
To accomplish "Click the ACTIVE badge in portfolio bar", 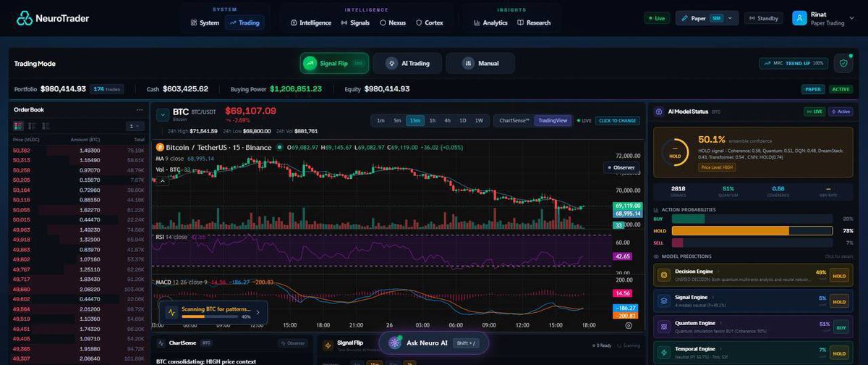I will click(x=841, y=89).
